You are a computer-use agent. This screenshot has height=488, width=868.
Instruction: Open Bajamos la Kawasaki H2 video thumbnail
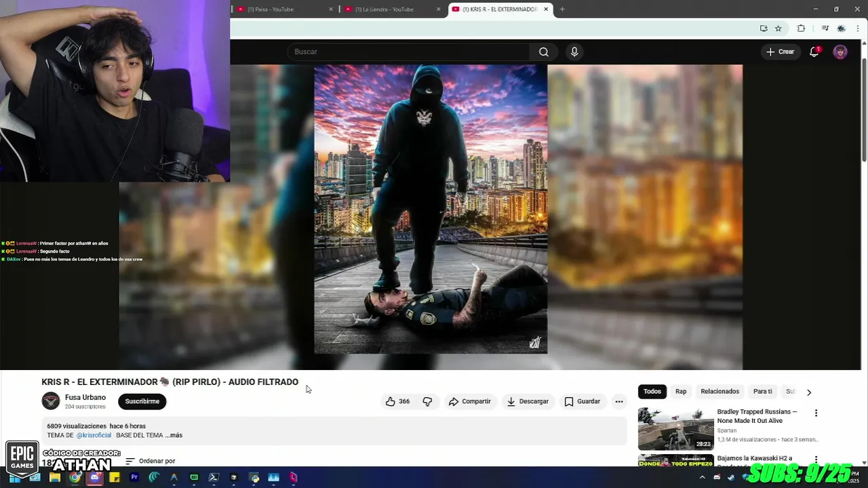pos(675,460)
